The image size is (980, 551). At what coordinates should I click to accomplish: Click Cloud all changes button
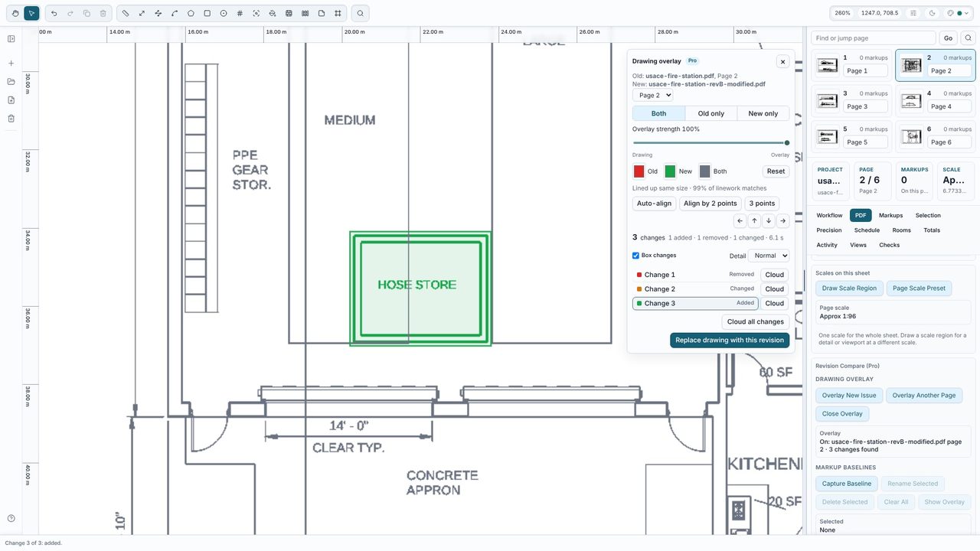point(756,322)
